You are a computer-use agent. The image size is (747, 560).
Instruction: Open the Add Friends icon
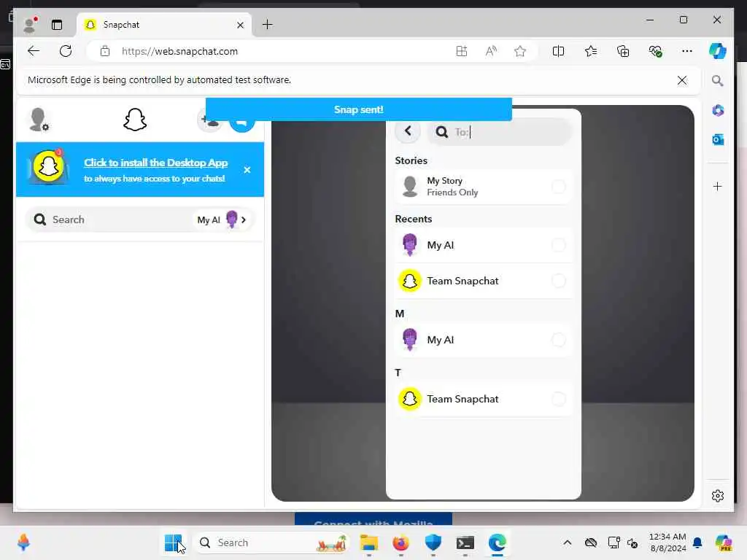tap(209, 122)
